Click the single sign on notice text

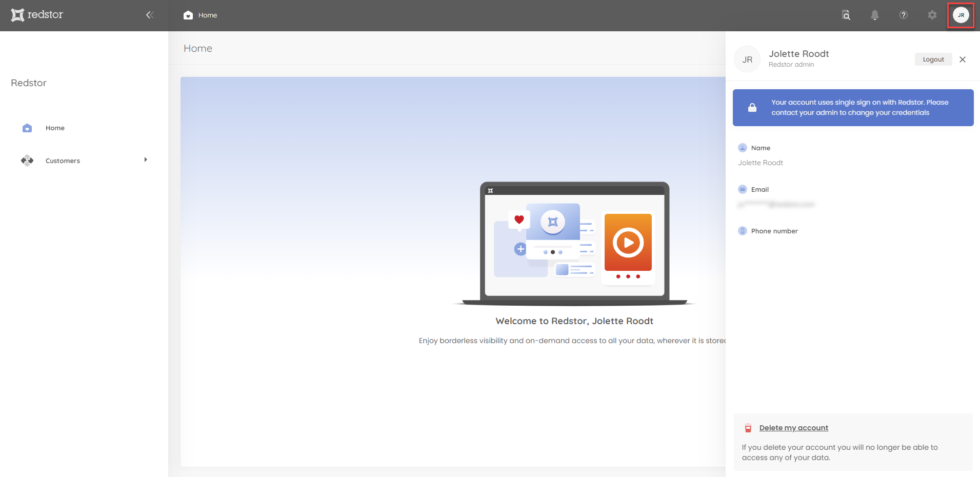(860, 108)
